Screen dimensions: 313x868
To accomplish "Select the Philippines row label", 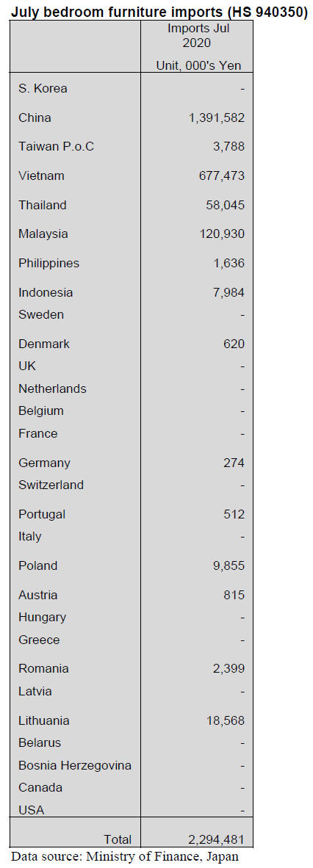I will [48, 263].
